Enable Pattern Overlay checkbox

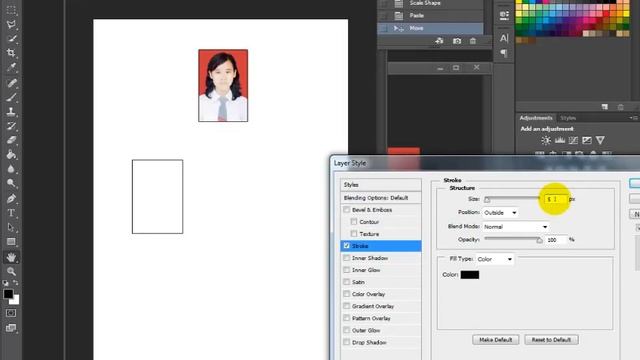(x=347, y=318)
